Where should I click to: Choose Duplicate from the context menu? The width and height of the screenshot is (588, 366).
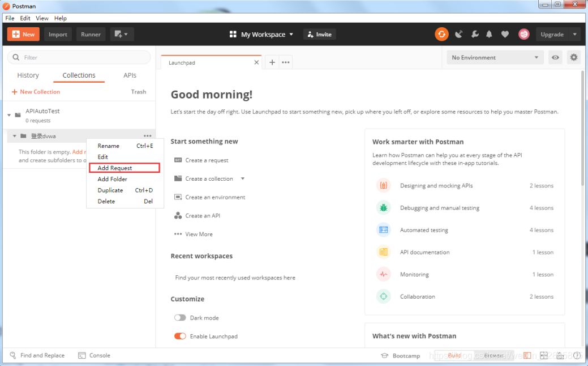pos(125,190)
